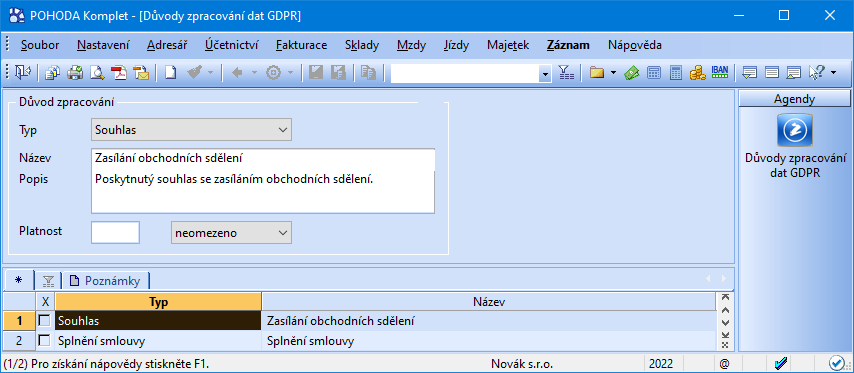This screenshot has height=373, width=854.
Task: Click the Název input field
Action: tap(263, 159)
